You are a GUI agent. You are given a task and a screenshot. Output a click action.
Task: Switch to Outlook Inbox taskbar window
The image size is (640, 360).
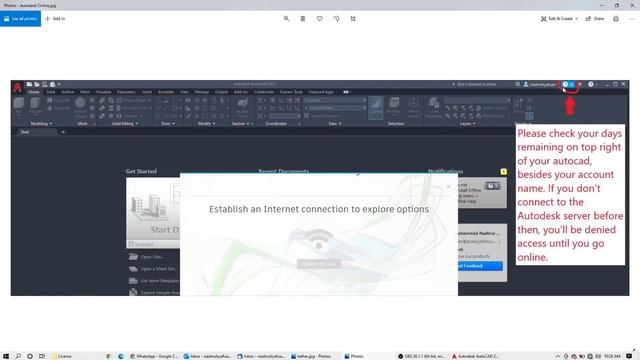[207, 356]
